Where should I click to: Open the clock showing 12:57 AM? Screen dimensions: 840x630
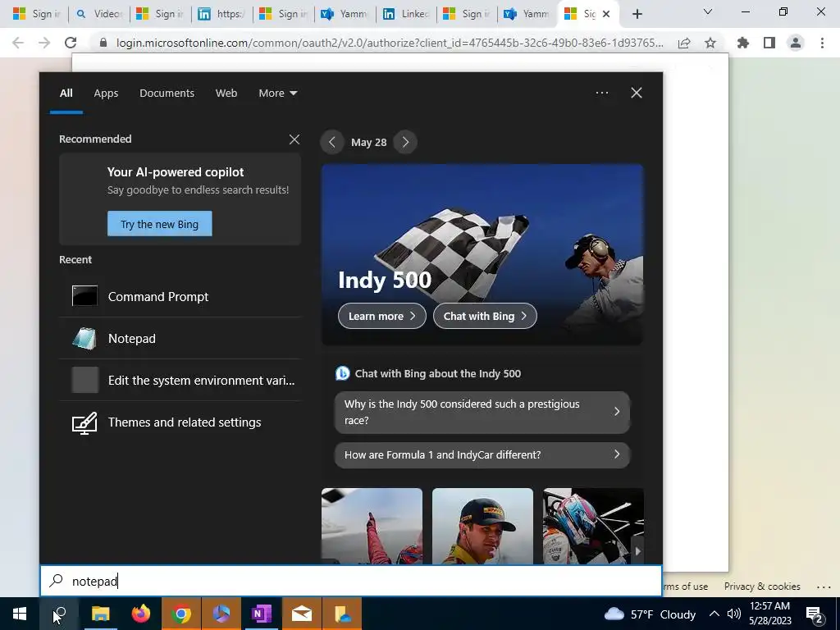(769, 614)
